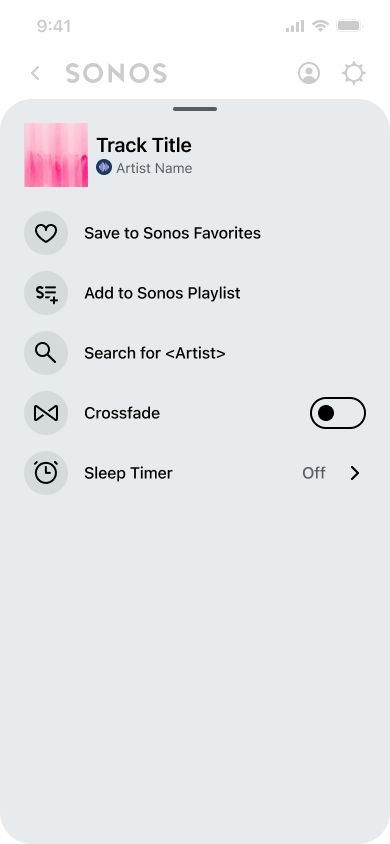Open the Sleep Timer Off value
The height and width of the screenshot is (844, 390).
click(314, 473)
